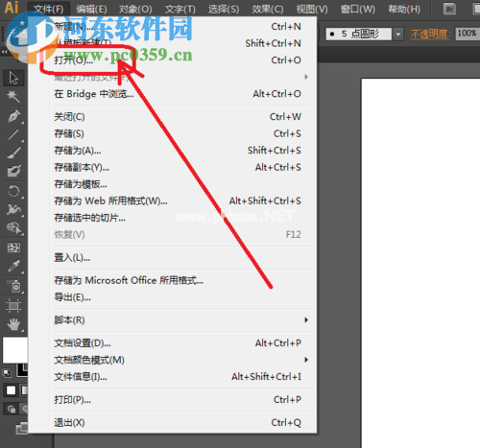The height and width of the screenshot is (448, 480).
Task: Select the Mesh tool
Action: (x=13, y=248)
